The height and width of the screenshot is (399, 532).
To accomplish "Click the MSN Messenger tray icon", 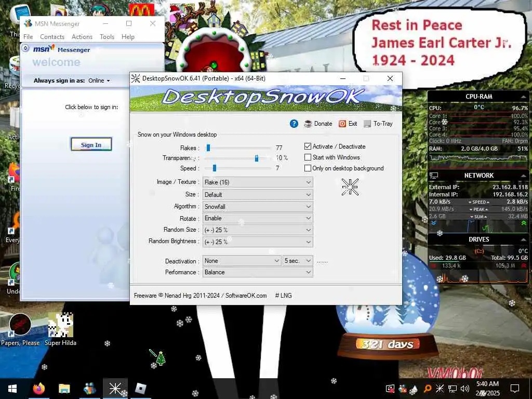I will [403, 389].
